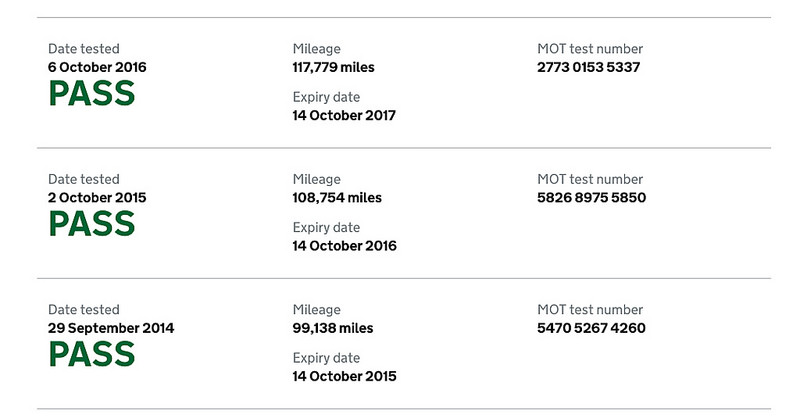Click the 2015 PASS result text
Image resolution: width=800 pixels, height=418 pixels.
coord(92,224)
